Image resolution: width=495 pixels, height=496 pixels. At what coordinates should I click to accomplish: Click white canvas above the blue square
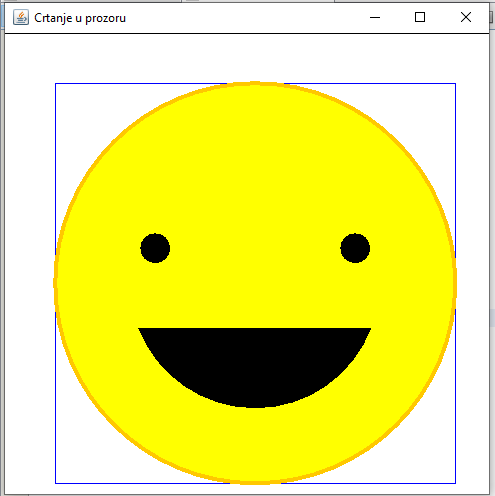[x=247, y=57]
